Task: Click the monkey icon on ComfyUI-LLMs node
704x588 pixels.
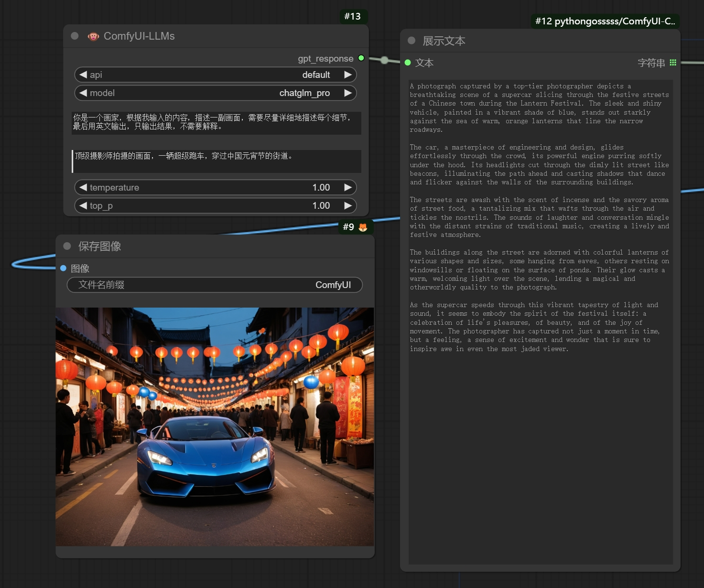Action: tap(93, 36)
